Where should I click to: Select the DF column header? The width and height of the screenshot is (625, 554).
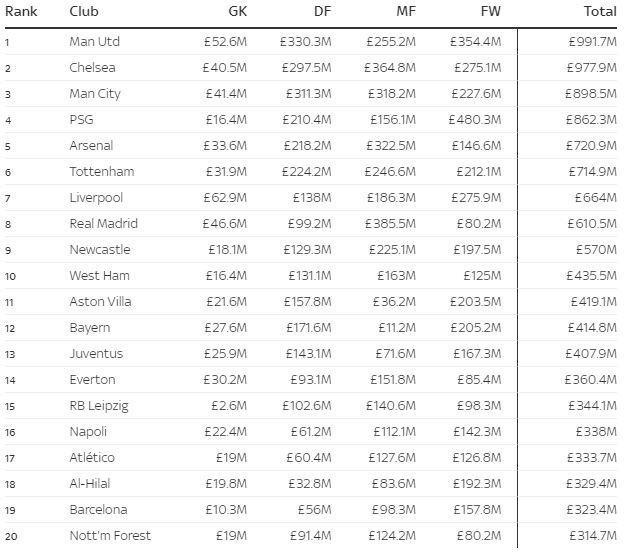coord(322,11)
